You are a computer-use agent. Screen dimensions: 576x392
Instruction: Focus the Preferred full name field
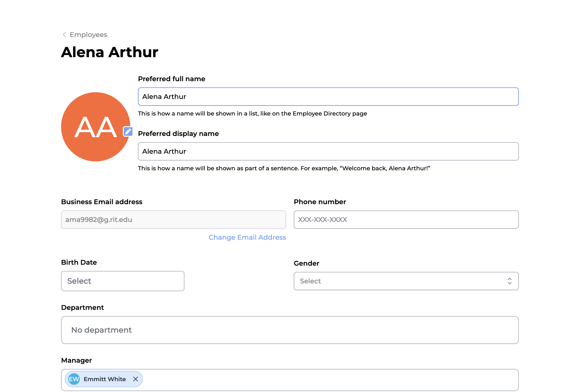328,97
